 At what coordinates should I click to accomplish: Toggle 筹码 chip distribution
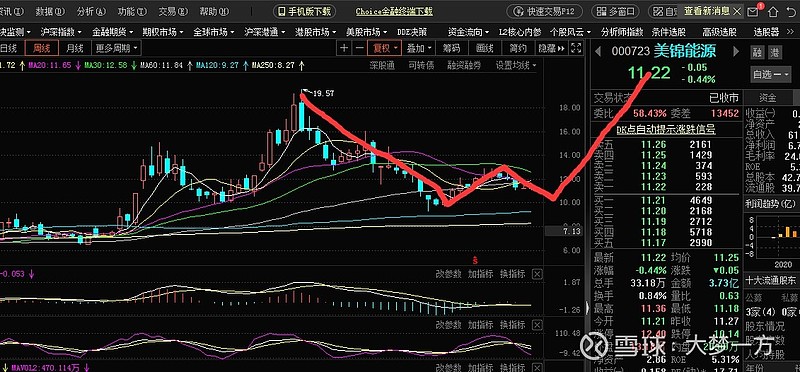451,48
